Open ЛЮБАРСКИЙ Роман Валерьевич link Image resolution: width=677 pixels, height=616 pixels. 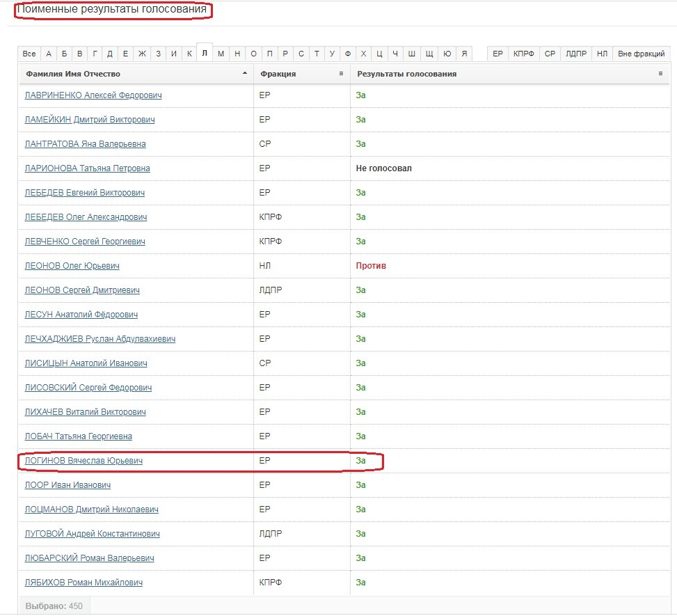point(89,558)
